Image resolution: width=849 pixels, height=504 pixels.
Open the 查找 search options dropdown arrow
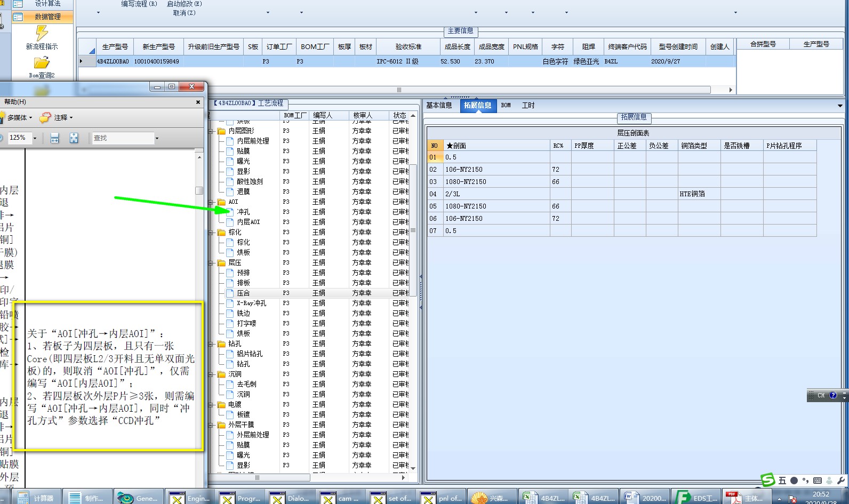click(x=157, y=138)
